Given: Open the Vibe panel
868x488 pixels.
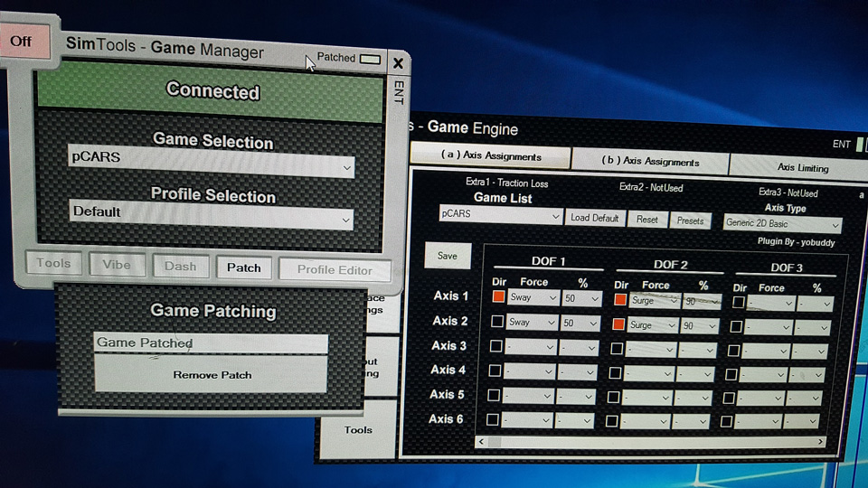Looking at the screenshot, I should tap(117, 265).
